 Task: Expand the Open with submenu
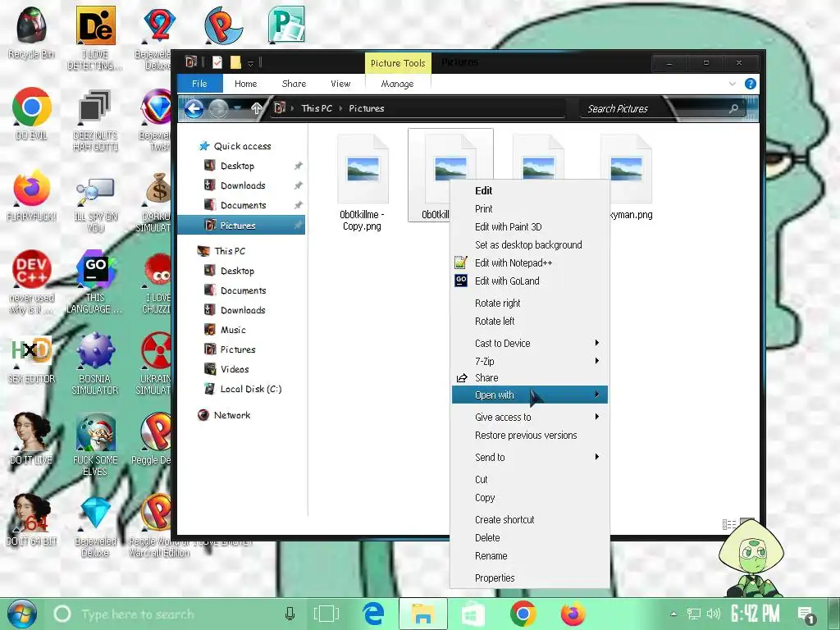(530, 395)
